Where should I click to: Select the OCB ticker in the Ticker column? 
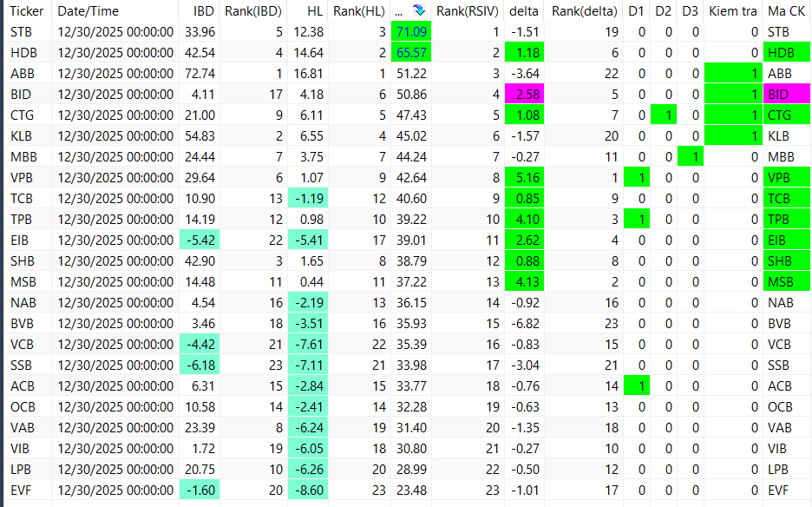[x=23, y=406]
